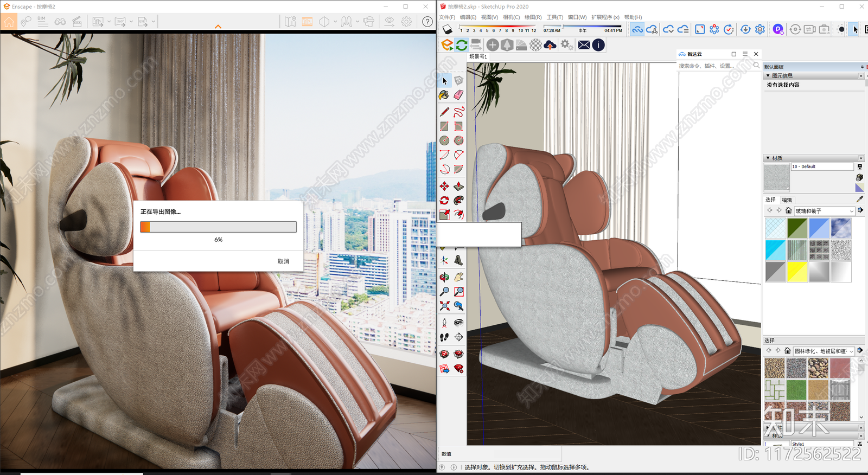Collapse the Enscape toolbar with orange chevron
Screen dimensions: 868x475
tap(218, 27)
